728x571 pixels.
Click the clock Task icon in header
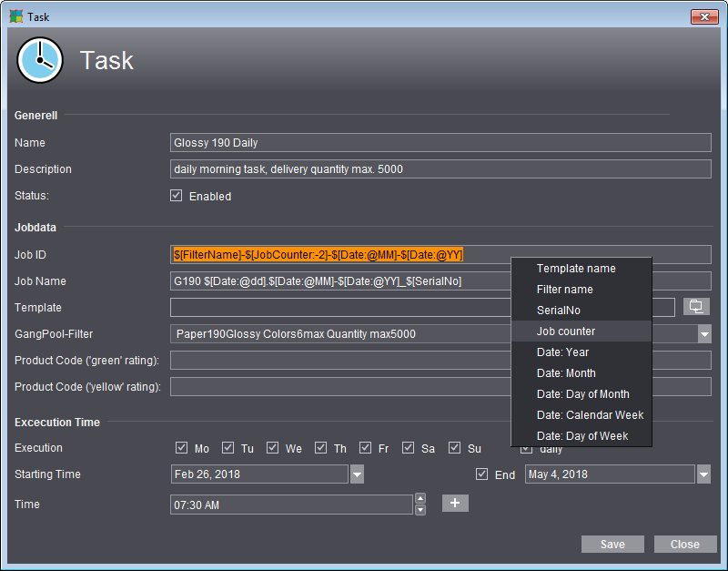pos(40,61)
